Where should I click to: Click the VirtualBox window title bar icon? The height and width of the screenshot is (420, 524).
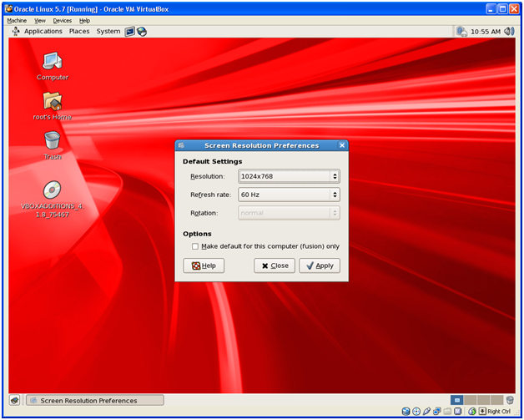[x=8, y=8]
